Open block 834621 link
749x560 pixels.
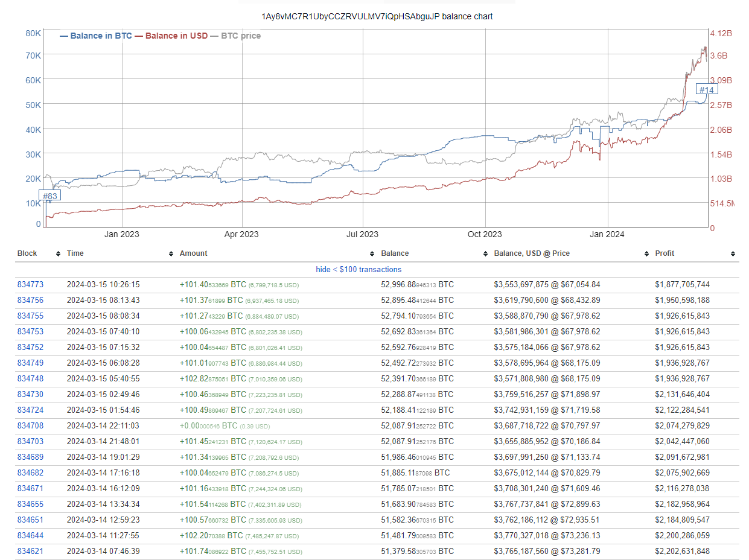[x=30, y=552]
